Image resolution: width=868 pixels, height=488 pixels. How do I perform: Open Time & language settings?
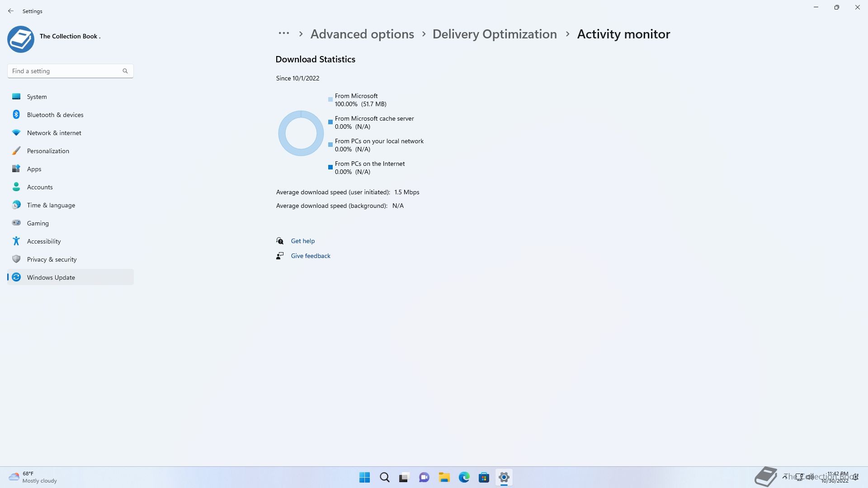tap(51, 205)
